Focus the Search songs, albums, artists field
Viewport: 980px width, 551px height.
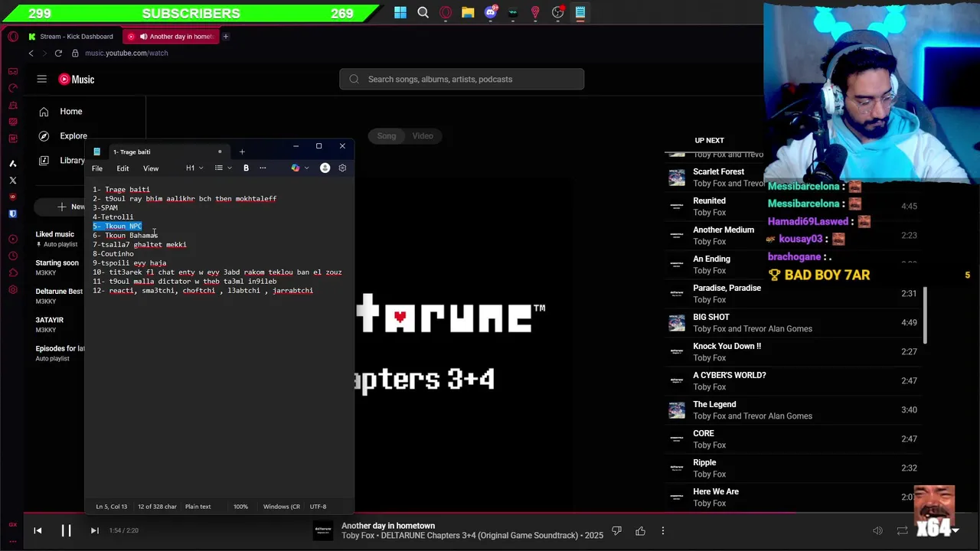click(462, 79)
